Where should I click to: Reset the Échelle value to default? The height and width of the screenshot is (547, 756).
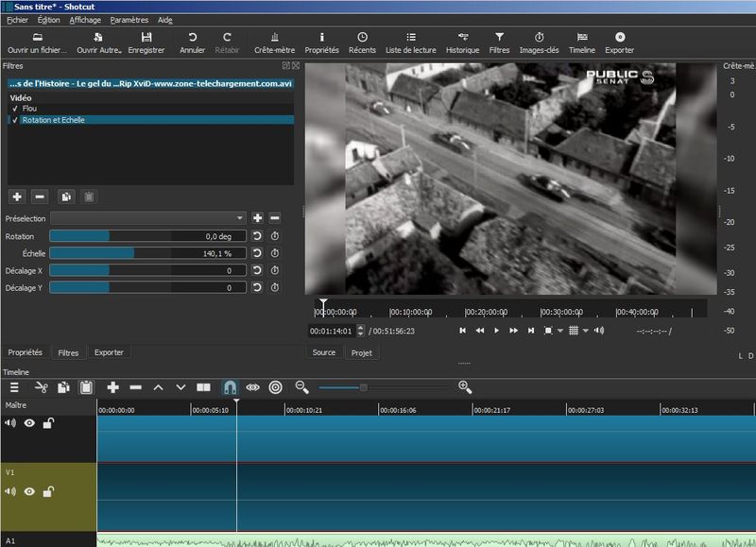coord(257,253)
